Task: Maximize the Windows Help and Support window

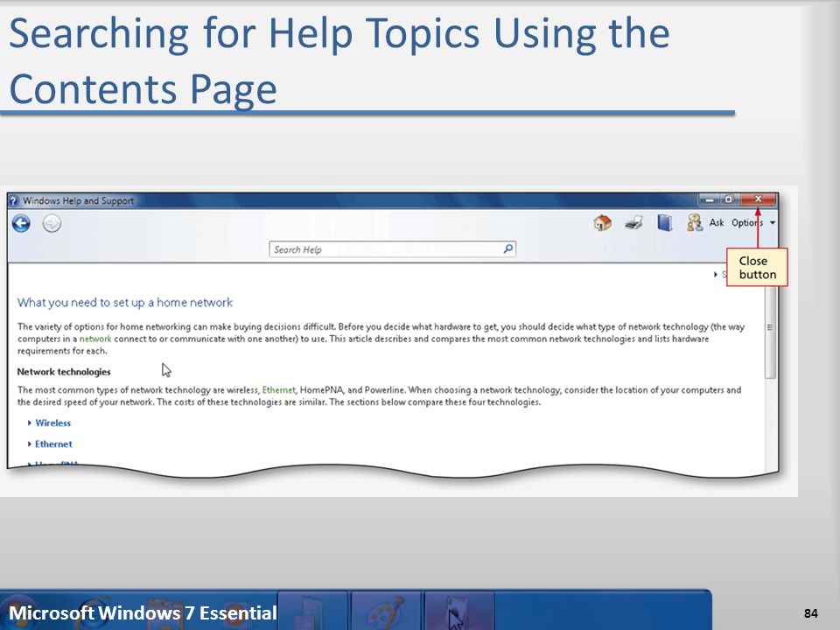Action: tap(729, 199)
